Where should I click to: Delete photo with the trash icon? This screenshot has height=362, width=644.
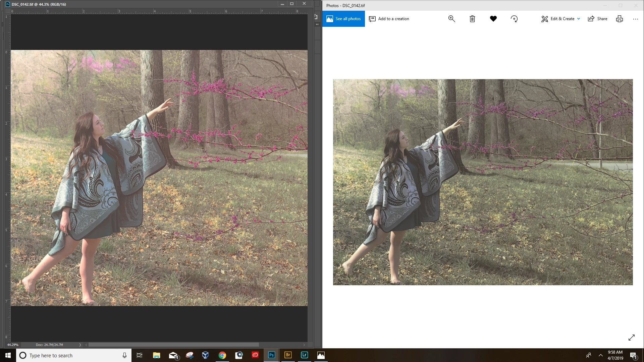tap(472, 19)
